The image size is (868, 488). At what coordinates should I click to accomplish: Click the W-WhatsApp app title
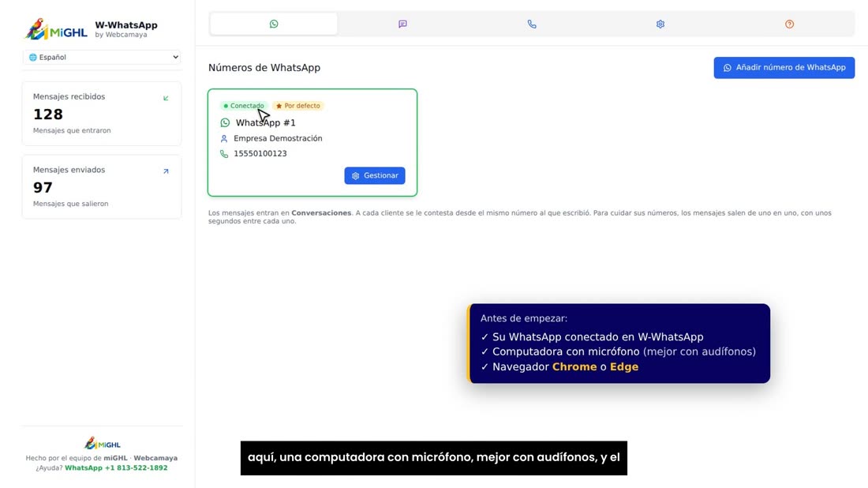(126, 25)
